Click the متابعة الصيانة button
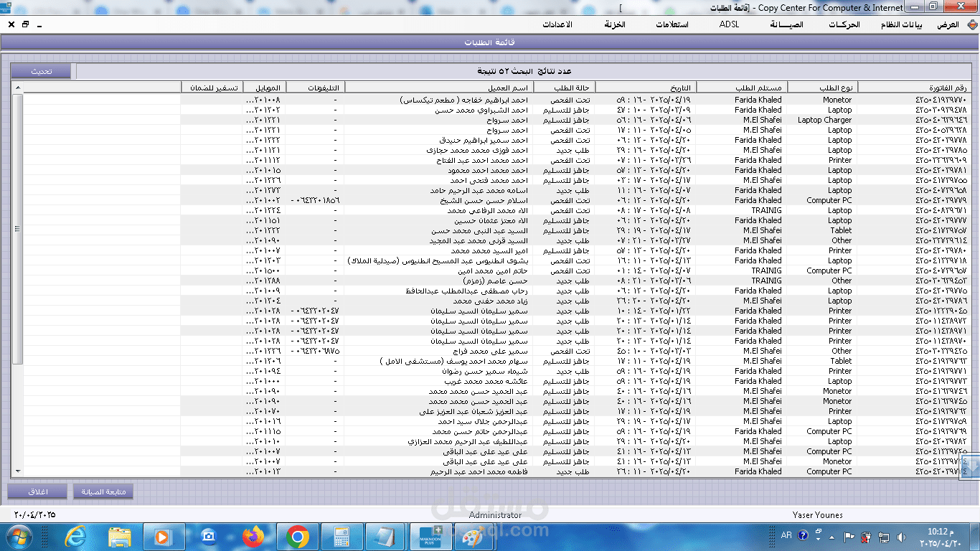The image size is (980, 551). point(103,491)
